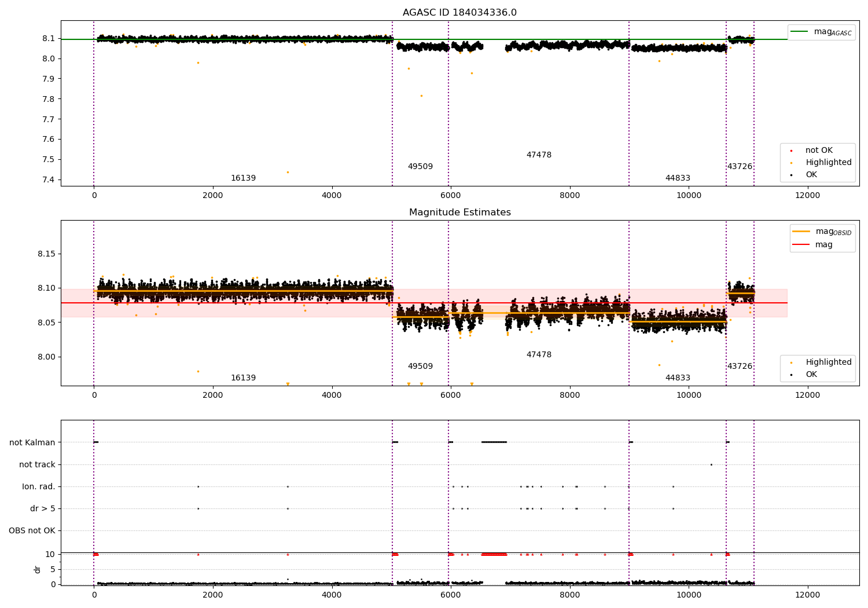Screen dimensions: 868x608
Task: Click obsid label 44833 in the top panel
Action: [678, 178]
